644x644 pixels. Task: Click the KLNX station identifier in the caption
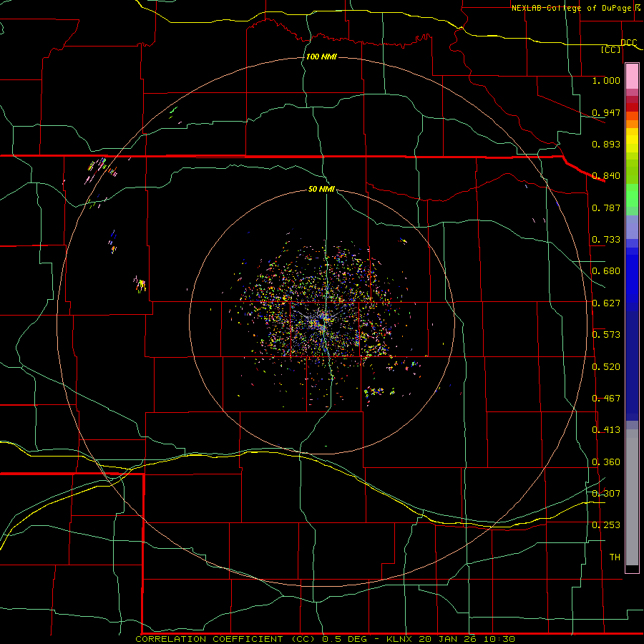point(400,639)
